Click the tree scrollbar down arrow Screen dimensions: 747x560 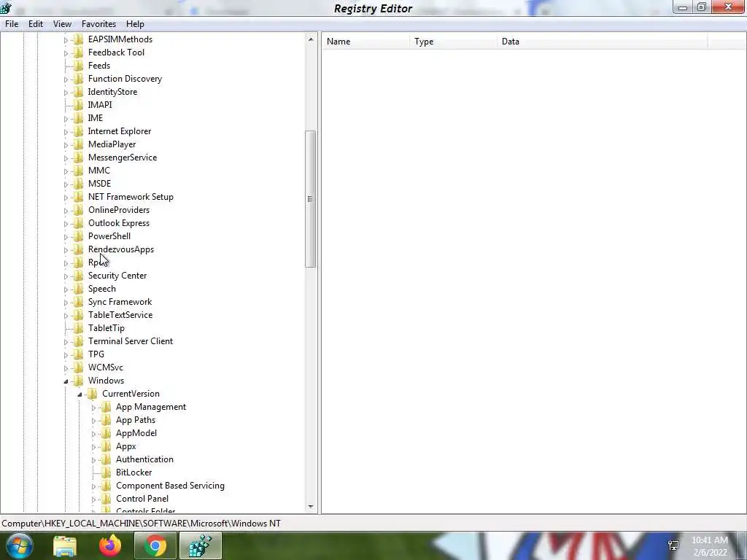click(311, 507)
